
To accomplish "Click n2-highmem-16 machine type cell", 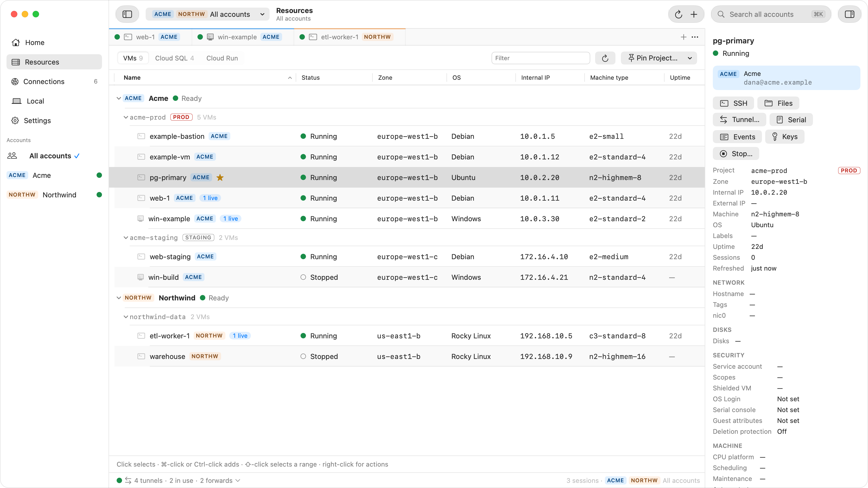I will (617, 356).
